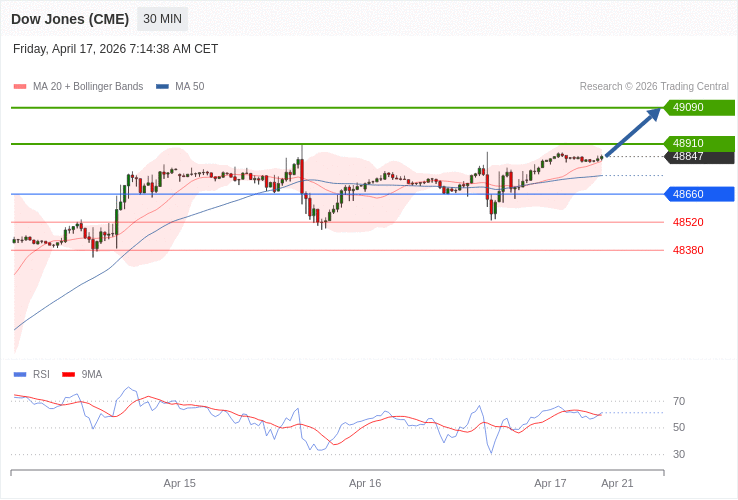Click the Apr 16 date axis label
The image size is (738, 500).
(365, 484)
